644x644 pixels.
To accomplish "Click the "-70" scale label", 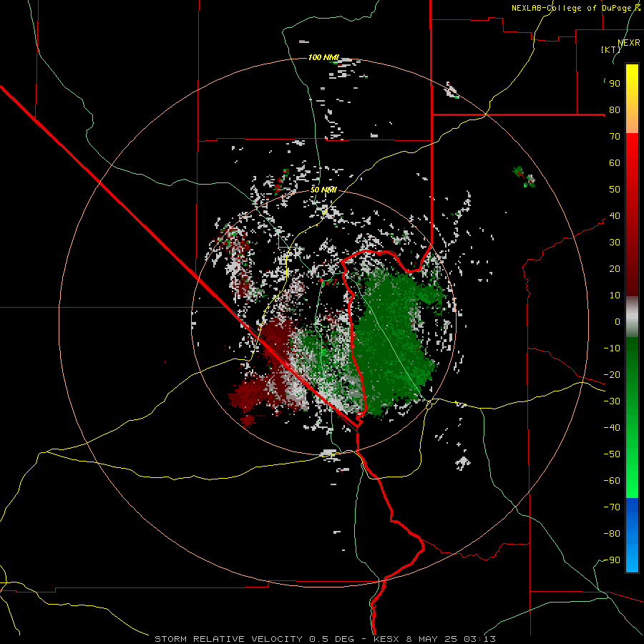I will point(612,507).
